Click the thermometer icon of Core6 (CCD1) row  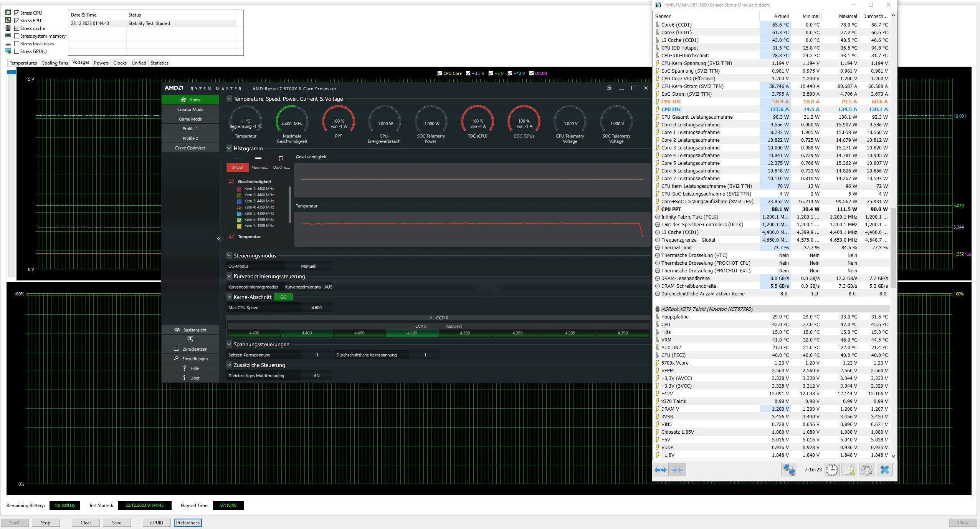[657, 25]
